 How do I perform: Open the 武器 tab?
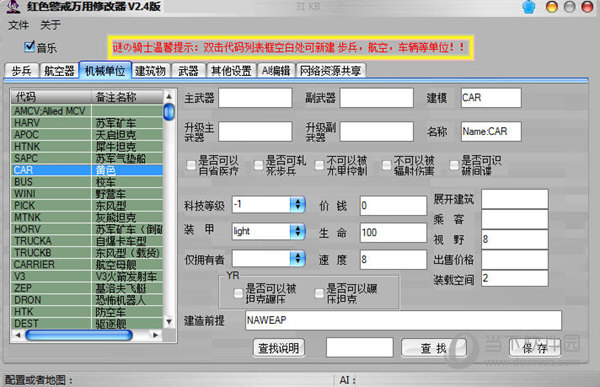(x=188, y=71)
